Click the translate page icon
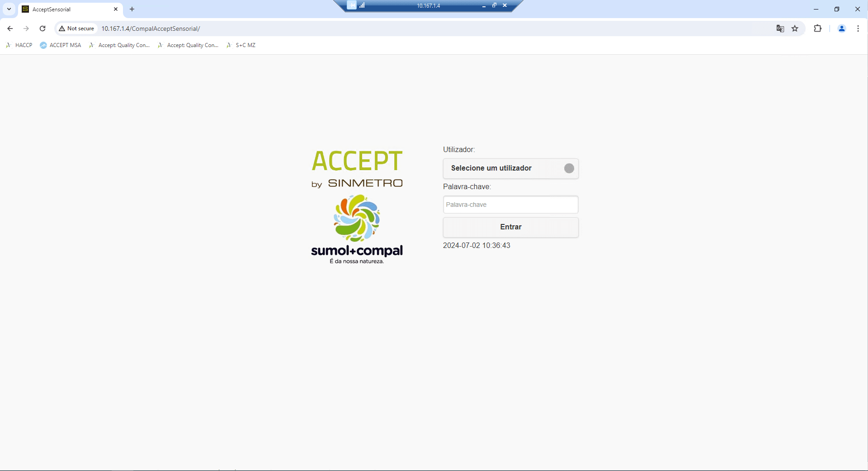 pyautogui.click(x=779, y=28)
